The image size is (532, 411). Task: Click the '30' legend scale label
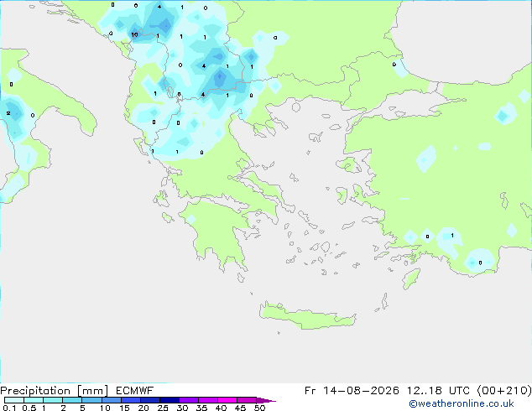[182, 408]
